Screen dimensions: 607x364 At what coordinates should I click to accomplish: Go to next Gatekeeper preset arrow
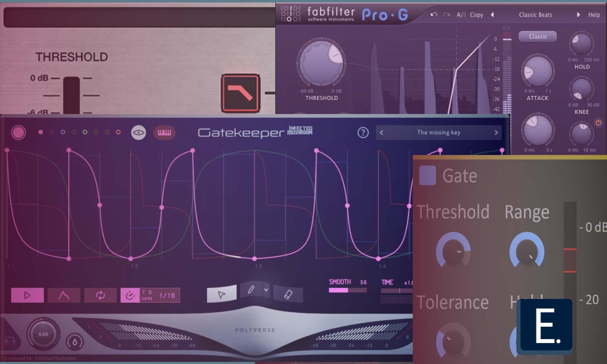pyautogui.click(x=496, y=133)
